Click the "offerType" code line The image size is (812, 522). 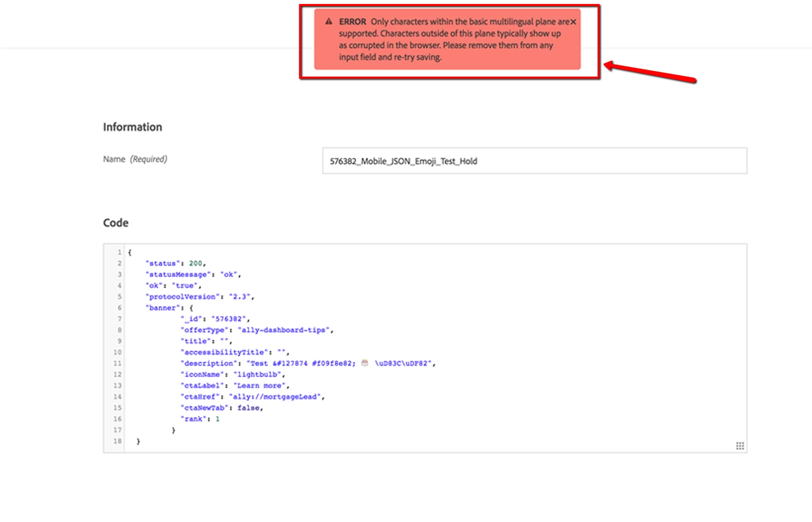pyautogui.click(x=257, y=330)
